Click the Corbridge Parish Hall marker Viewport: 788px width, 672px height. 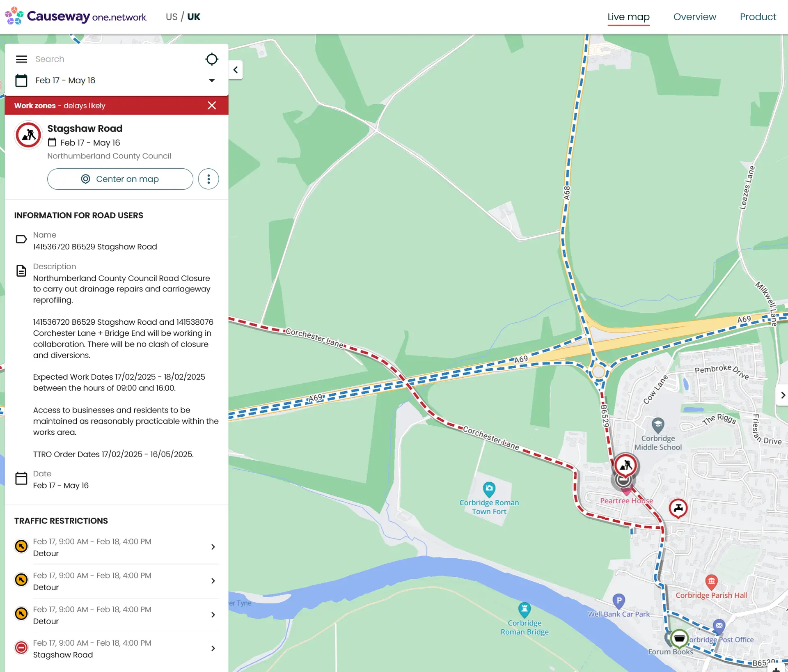711,581
